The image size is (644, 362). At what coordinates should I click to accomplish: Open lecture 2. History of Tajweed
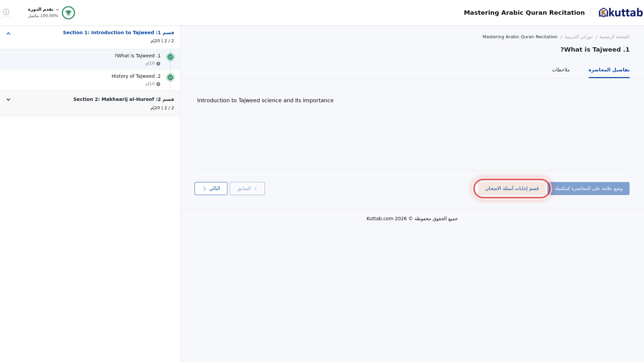[x=90, y=80]
